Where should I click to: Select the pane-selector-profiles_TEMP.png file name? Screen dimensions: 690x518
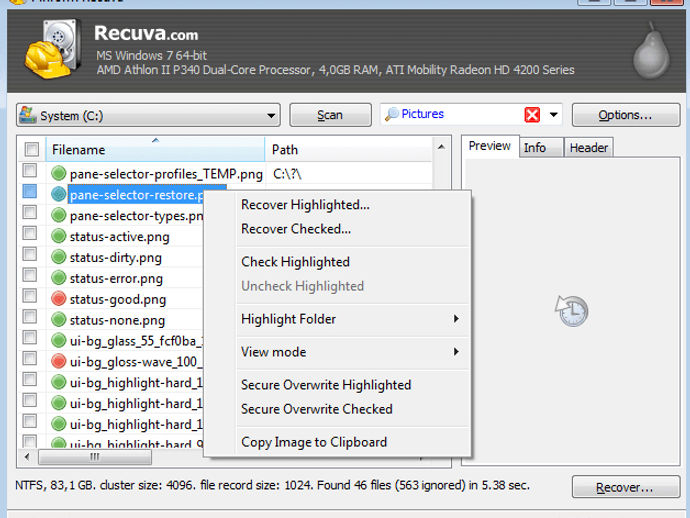tap(166, 174)
